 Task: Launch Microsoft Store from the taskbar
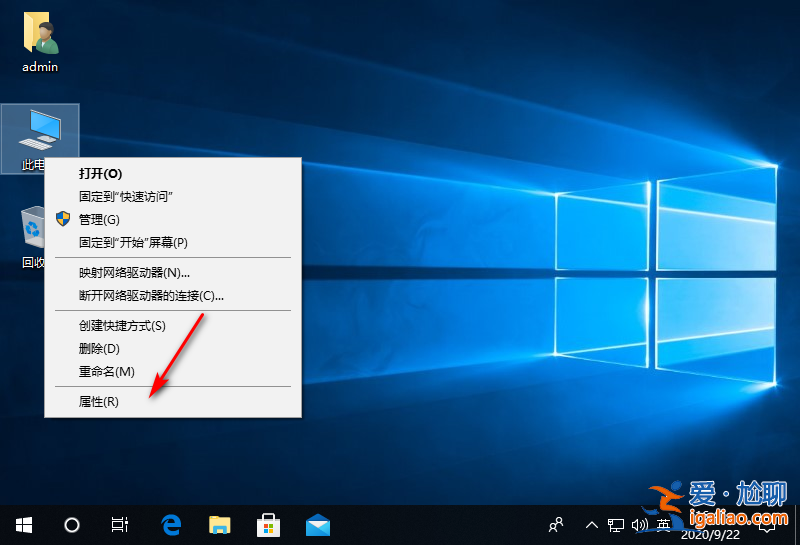click(268, 525)
